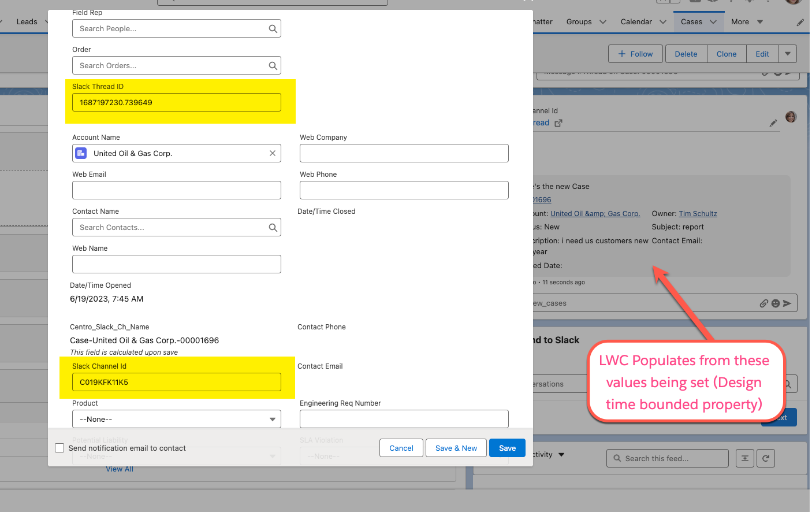Viewport: 812px width, 512px height.
Task: Click the Follow button
Action: 635,54
